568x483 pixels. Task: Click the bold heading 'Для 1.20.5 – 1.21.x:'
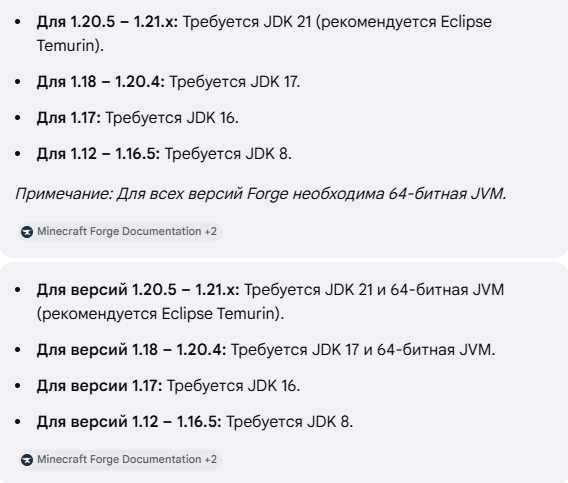tap(107, 22)
